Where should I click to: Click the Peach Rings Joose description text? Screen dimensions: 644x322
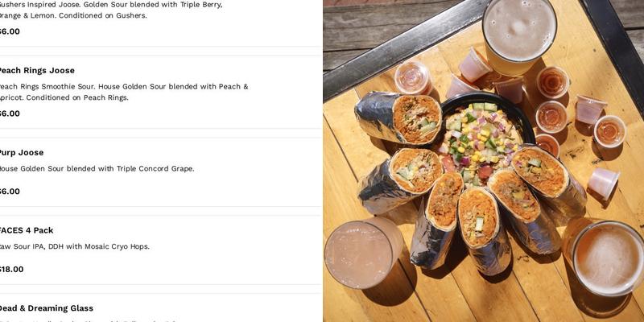tap(123, 92)
